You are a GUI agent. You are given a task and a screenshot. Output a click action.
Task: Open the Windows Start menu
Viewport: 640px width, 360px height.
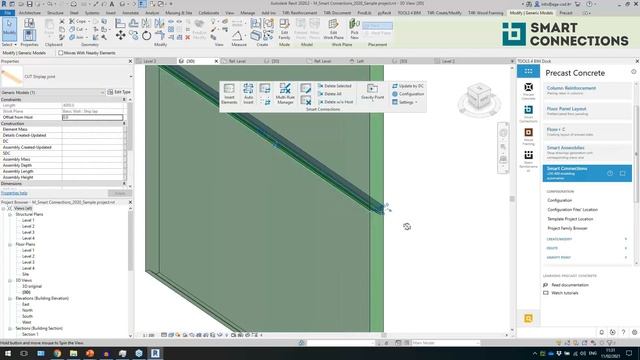(8, 353)
